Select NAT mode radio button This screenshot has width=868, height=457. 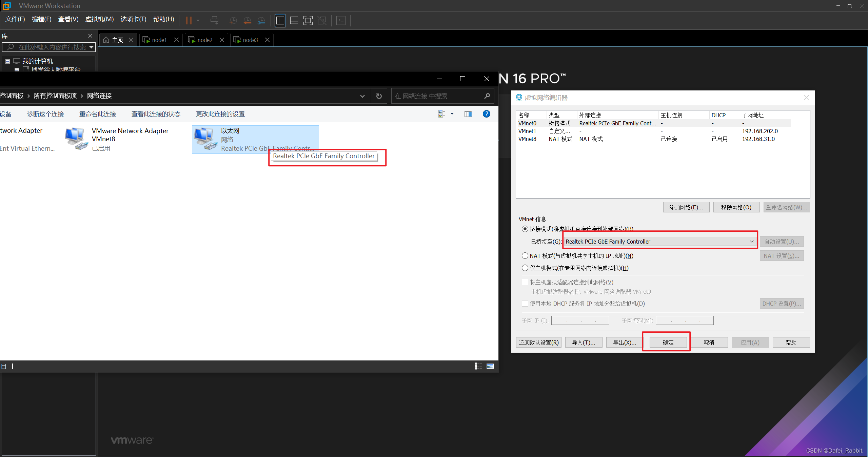click(525, 256)
